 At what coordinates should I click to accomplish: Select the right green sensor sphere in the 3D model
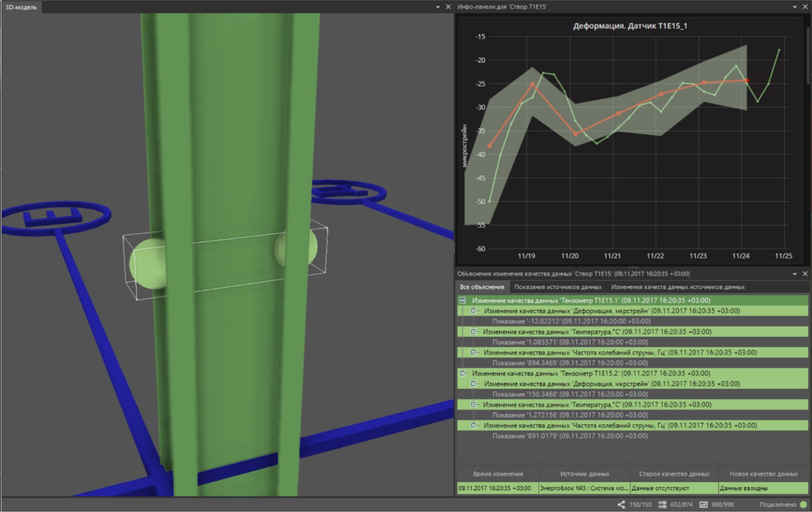pos(297,248)
